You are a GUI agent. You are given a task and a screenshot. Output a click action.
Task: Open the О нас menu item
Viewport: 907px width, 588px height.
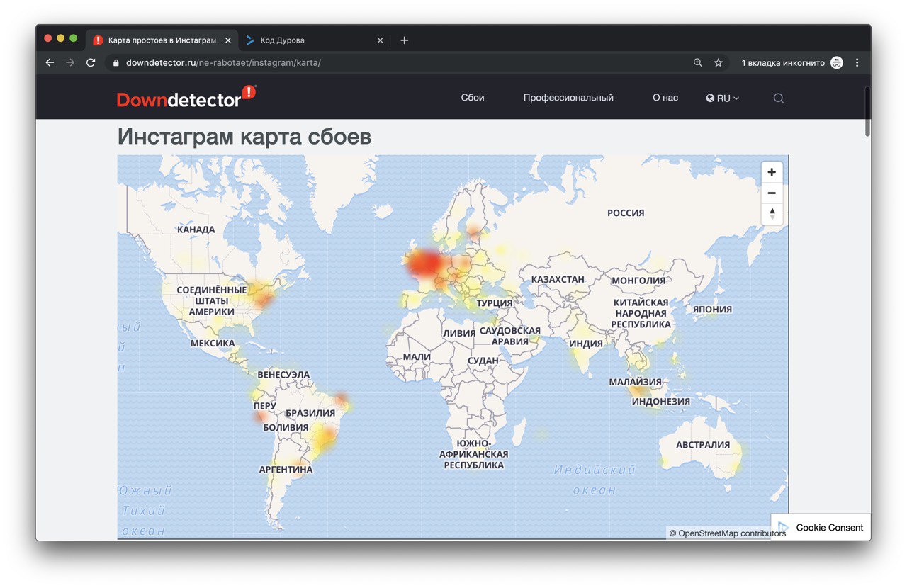pos(665,98)
